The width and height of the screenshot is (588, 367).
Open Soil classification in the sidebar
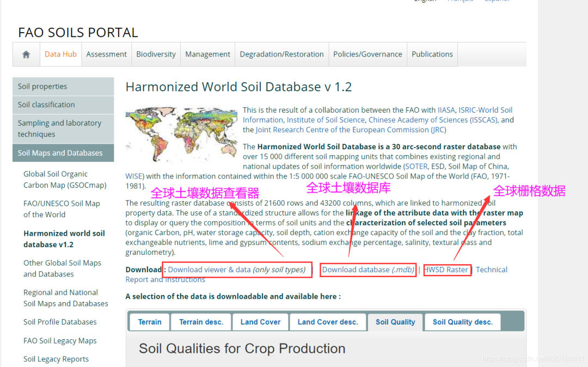coord(46,105)
